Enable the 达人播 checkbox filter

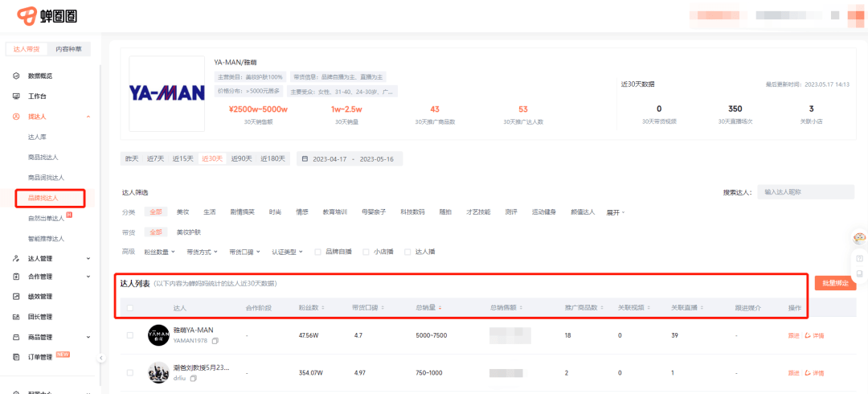(x=407, y=252)
